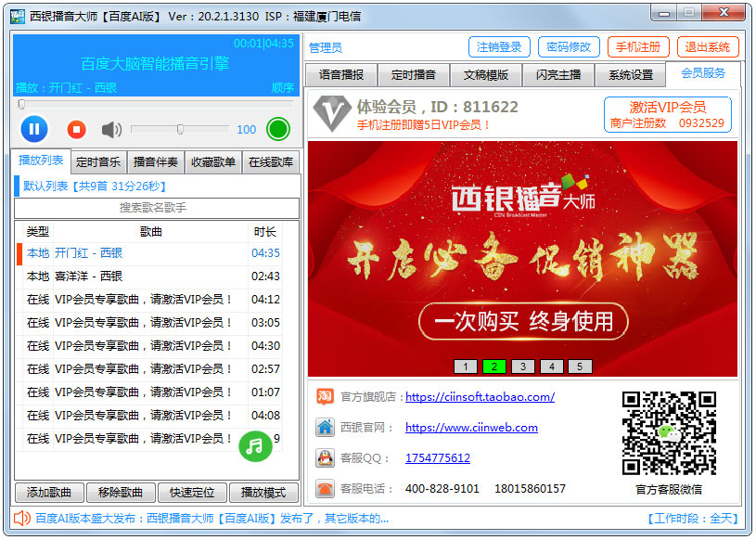Open the 收藏歌单 tab
The height and width of the screenshot is (540, 756).
pos(213,162)
